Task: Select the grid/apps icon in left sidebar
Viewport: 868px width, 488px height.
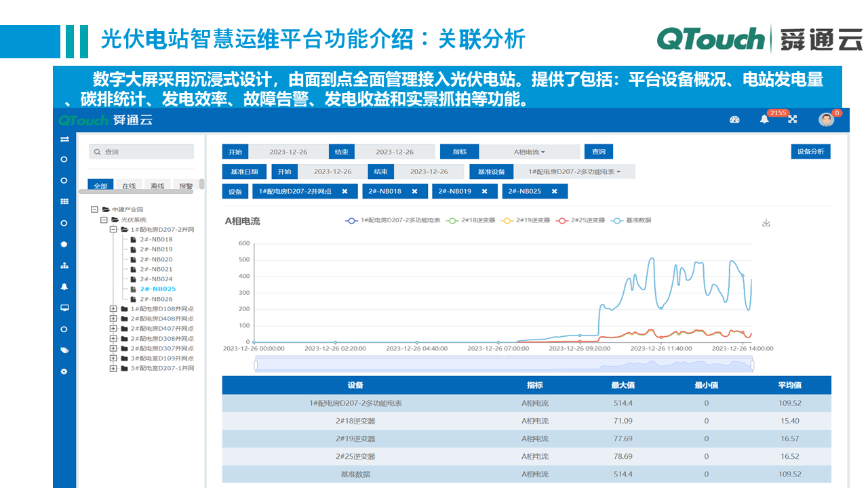Action: click(64, 202)
